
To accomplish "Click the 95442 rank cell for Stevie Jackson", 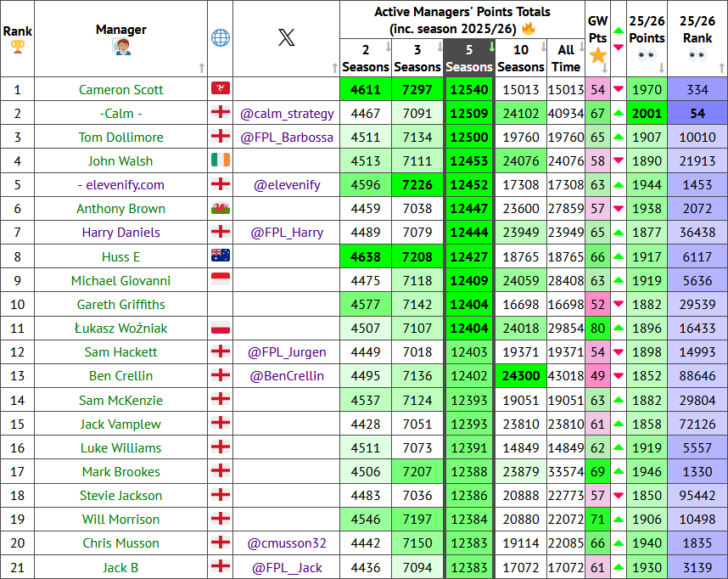I will click(697, 495).
